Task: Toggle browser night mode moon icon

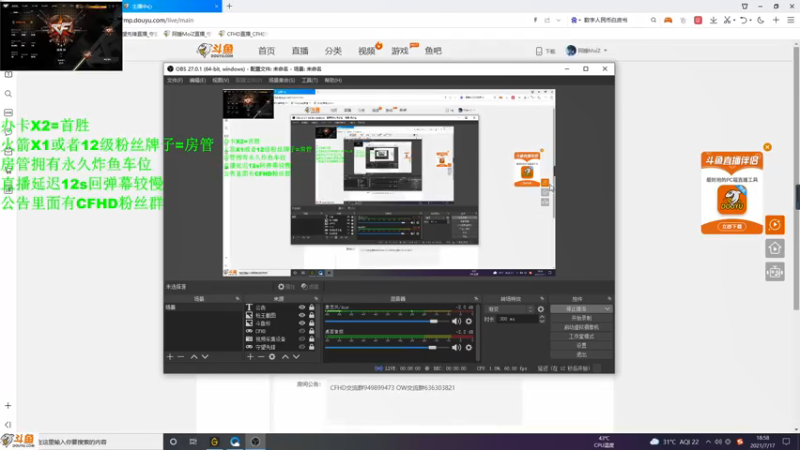Action: (x=761, y=20)
